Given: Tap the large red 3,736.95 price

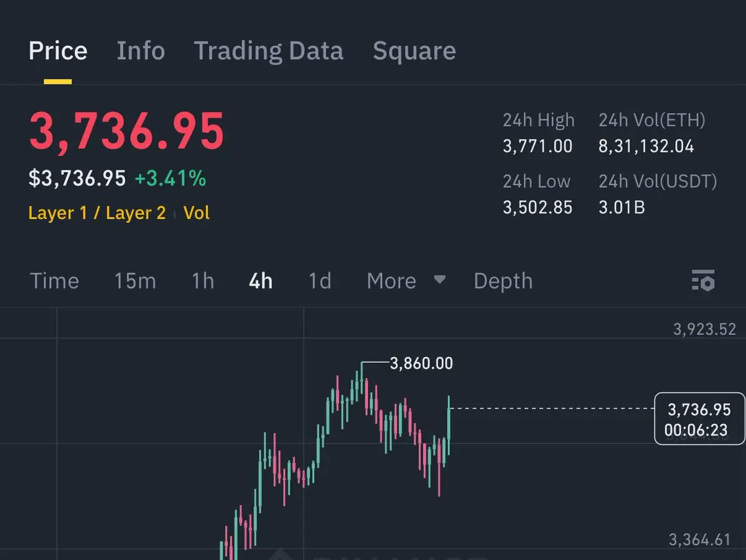Looking at the screenshot, I should [126, 131].
